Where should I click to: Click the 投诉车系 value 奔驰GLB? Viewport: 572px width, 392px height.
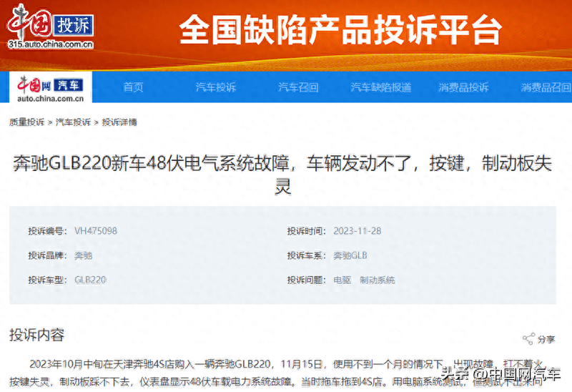[x=350, y=255]
